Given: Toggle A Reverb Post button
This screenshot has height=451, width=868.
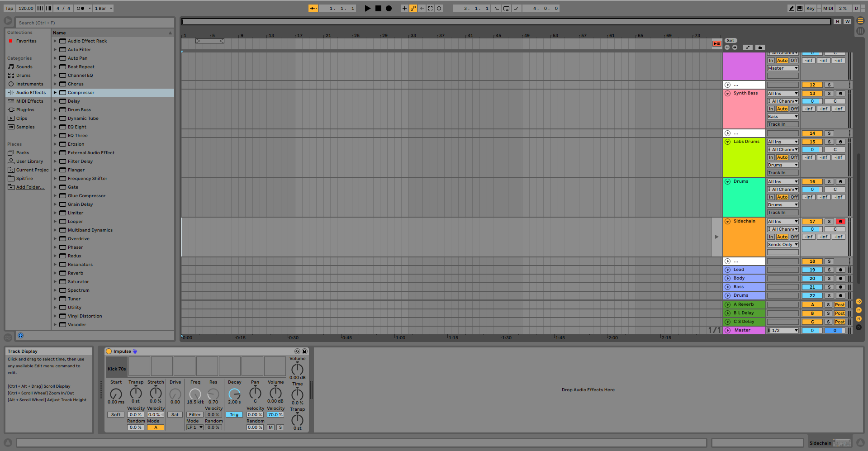Looking at the screenshot, I should tap(840, 305).
